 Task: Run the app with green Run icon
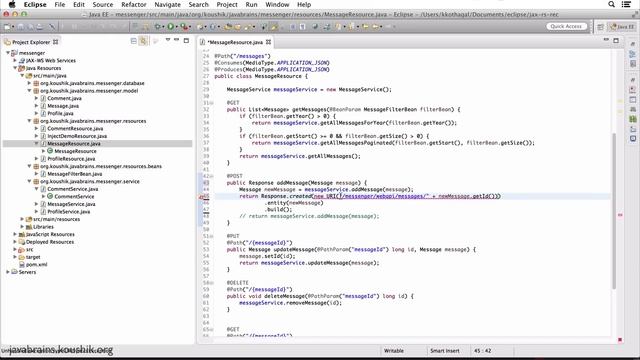[171, 27]
